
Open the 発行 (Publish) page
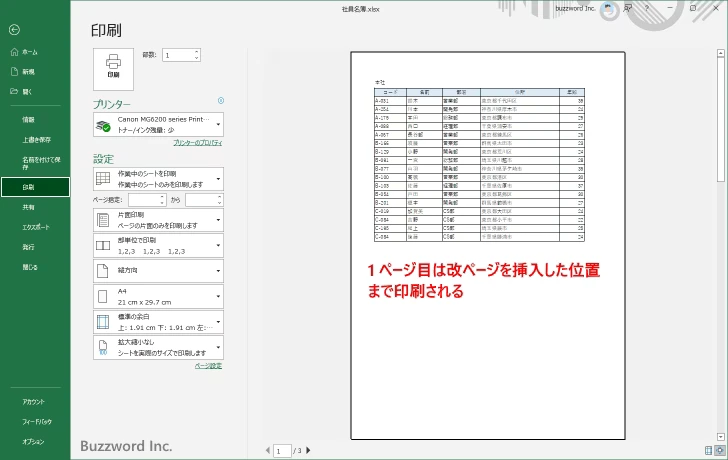pos(28,247)
